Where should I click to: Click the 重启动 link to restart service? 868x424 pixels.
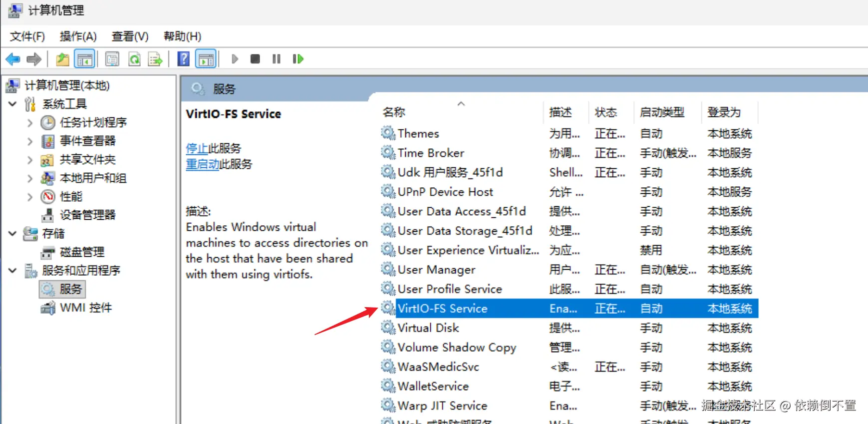(202, 164)
